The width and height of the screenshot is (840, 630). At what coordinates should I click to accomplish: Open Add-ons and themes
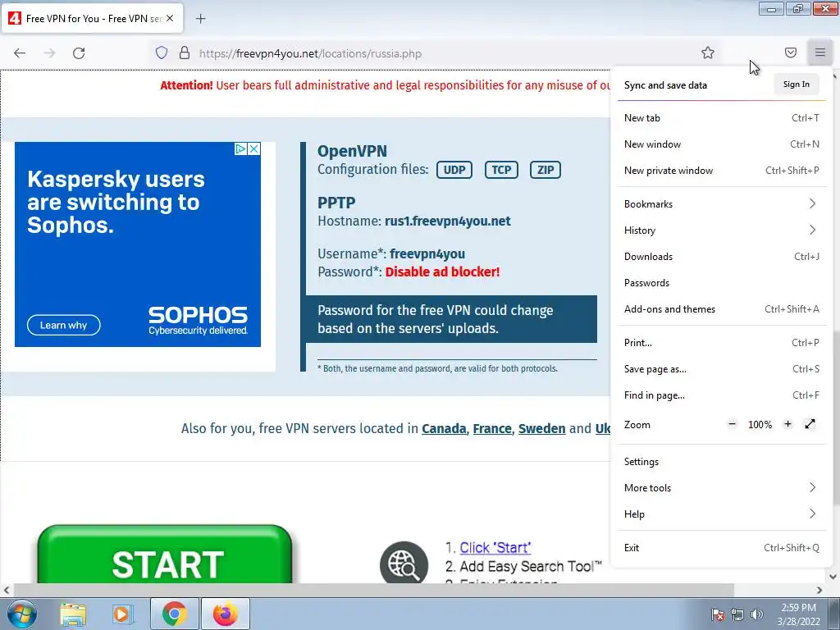(721, 308)
